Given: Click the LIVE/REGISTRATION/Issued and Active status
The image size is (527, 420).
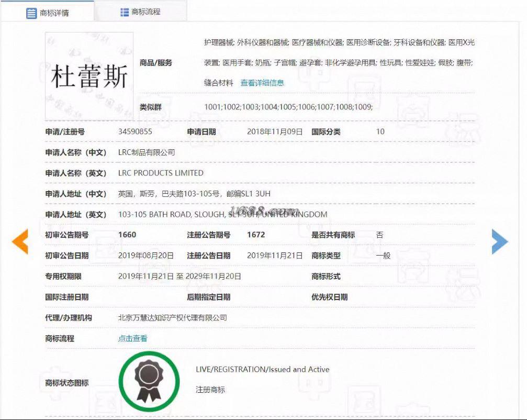Looking at the screenshot, I should (x=263, y=369).
